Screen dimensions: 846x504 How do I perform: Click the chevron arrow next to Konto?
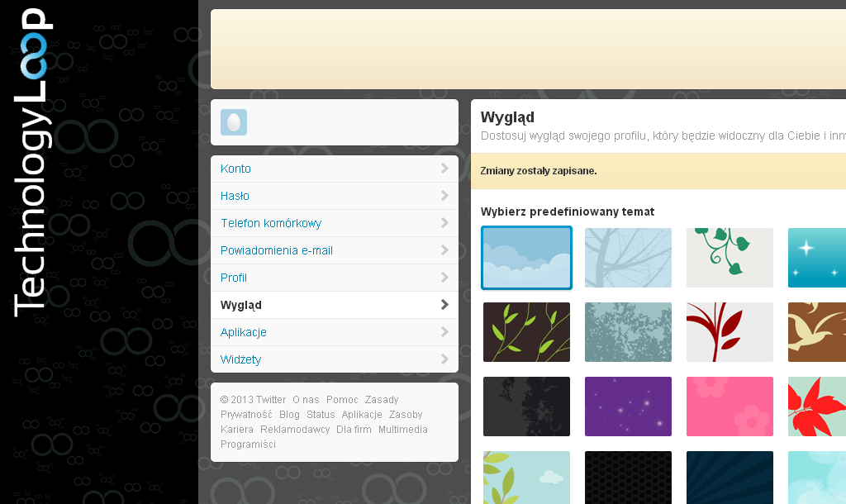pos(444,169)
